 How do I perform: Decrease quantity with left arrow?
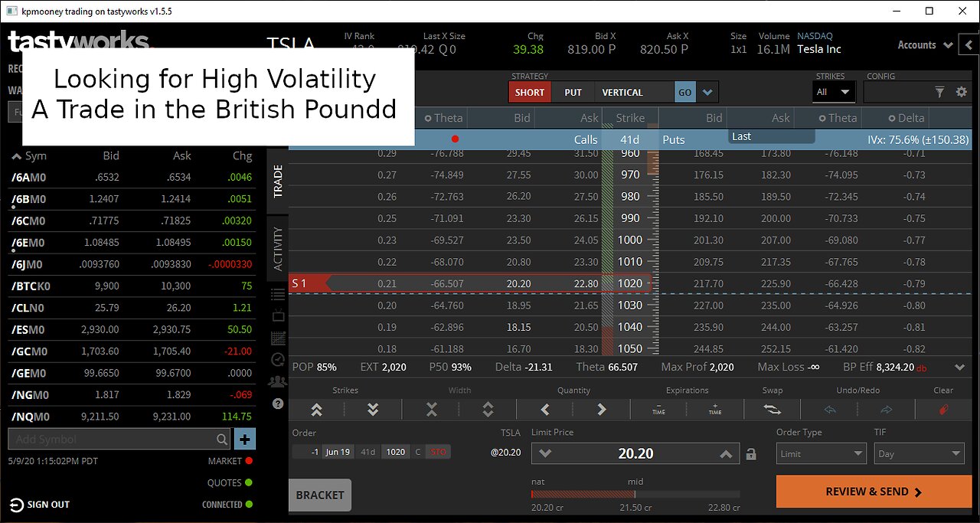[x=545, y=410]
